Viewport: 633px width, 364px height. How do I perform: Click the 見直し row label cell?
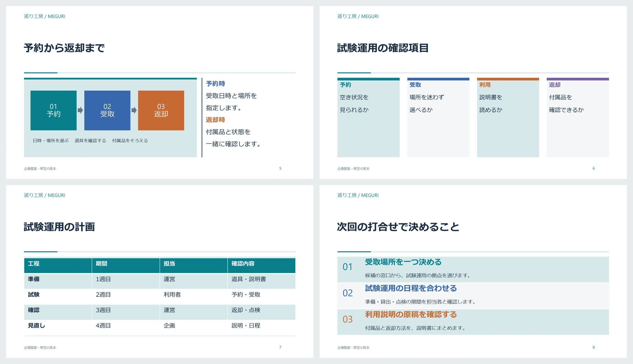(x=58, y=328)
